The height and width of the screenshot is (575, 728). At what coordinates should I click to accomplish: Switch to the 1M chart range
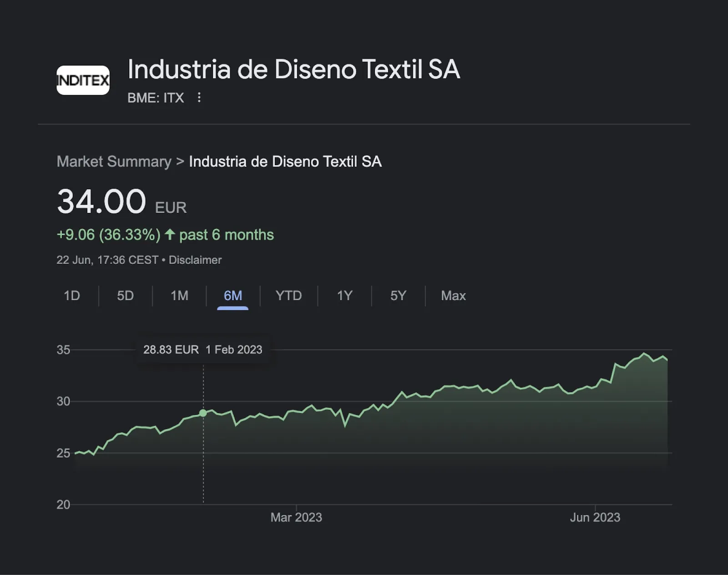[x=179, y=296]
